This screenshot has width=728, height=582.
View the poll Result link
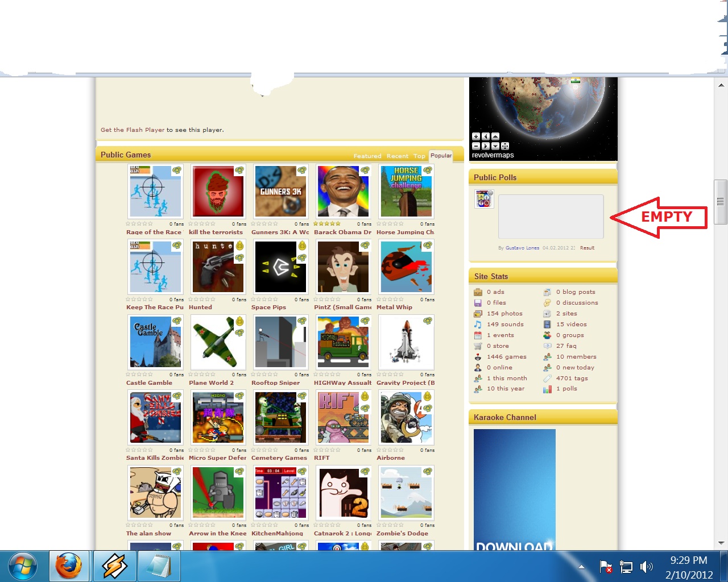tap(587, 248)
